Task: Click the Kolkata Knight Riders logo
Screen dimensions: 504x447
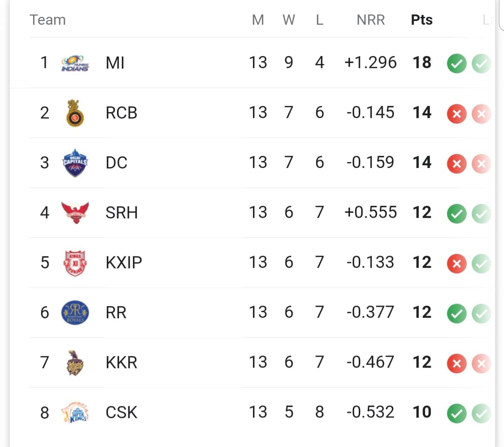Action: coord(75,363)
